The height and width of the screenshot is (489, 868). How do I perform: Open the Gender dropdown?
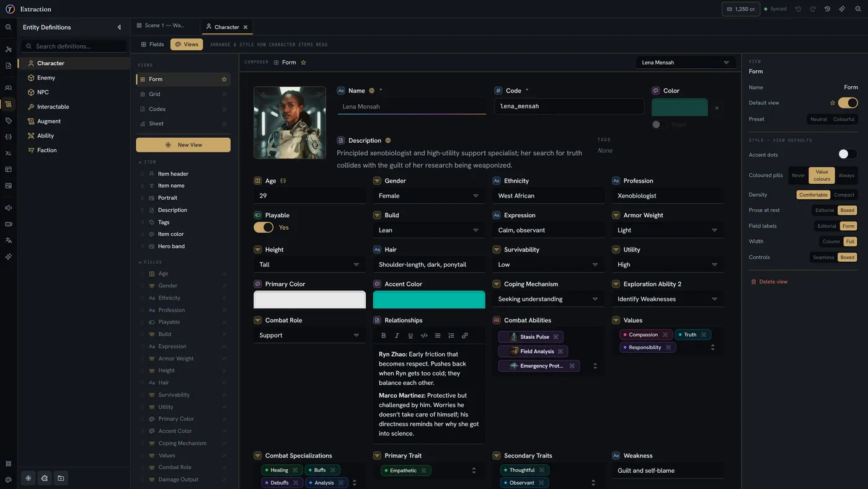coord(429,195)
